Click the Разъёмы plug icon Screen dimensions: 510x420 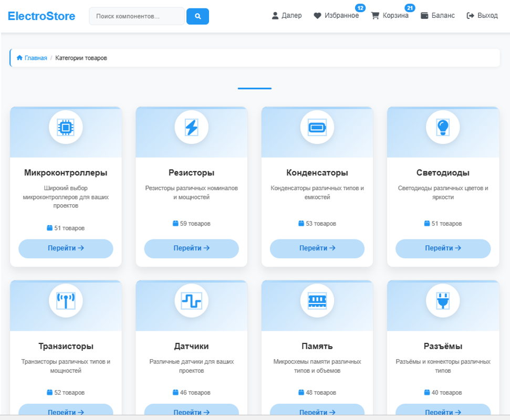(443, 301)
